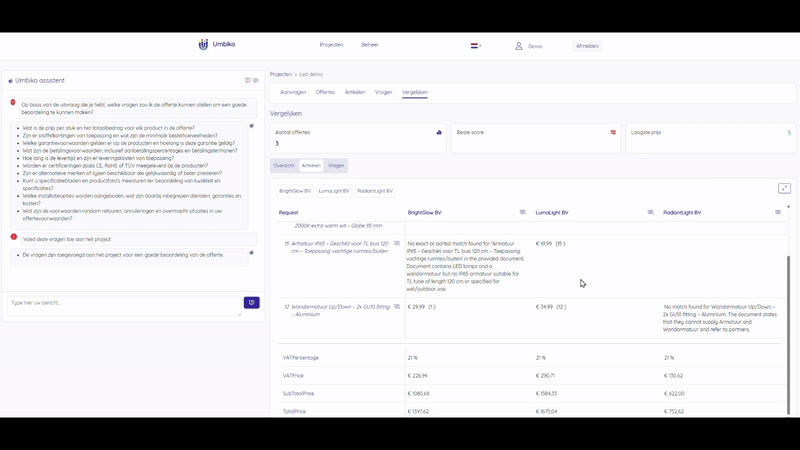The width and height of the screenshot is (800, 450).
Task: Switch to the project Vragen tab in top navigation
Action: [x=383, y=92]
